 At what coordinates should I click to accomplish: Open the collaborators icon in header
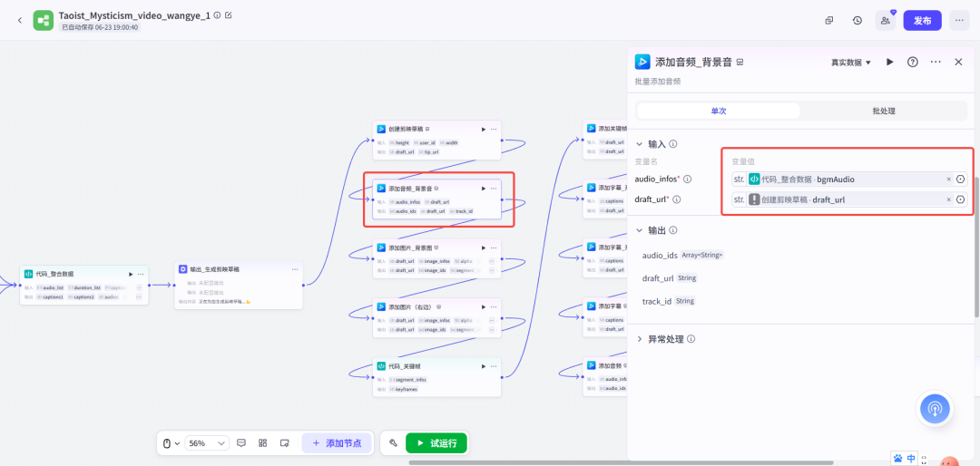885,21
